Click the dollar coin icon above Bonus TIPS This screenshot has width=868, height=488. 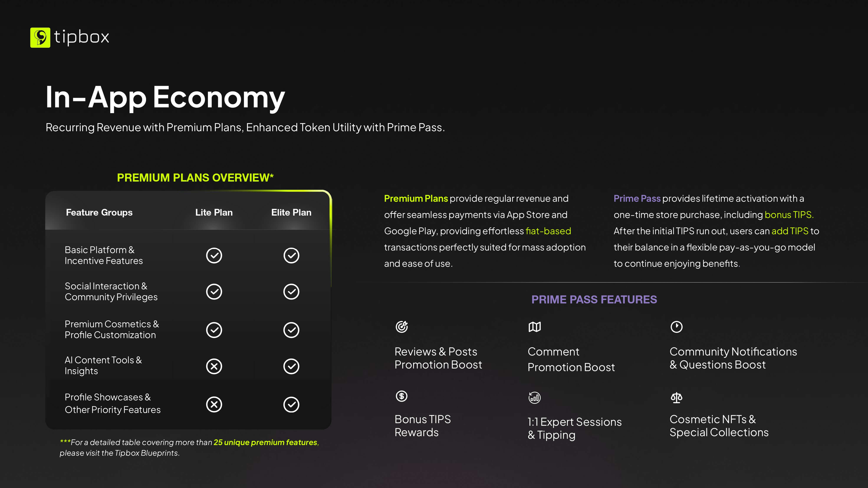(x=401, y=396)
